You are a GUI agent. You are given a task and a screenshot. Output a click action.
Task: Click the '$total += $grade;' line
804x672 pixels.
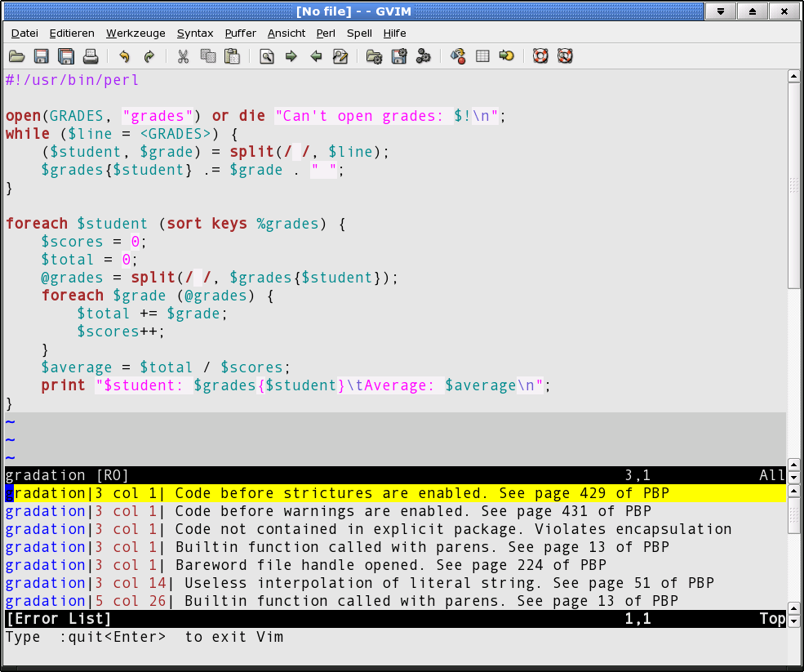tap(153, 314)
